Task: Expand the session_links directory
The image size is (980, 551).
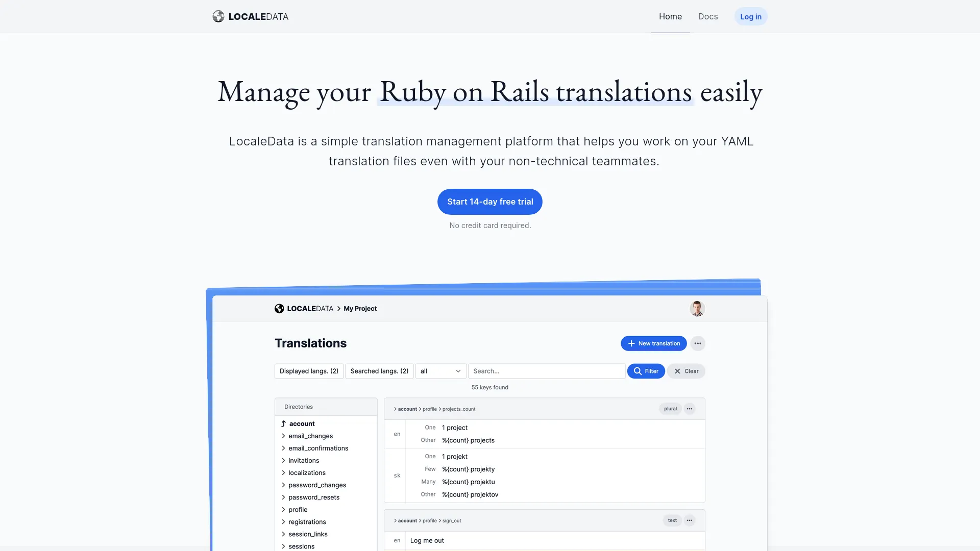Action: (308, 534)
